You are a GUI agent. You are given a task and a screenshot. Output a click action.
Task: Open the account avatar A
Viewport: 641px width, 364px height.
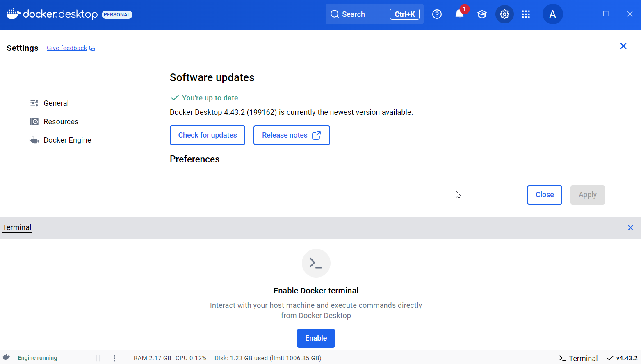[552, 14]
